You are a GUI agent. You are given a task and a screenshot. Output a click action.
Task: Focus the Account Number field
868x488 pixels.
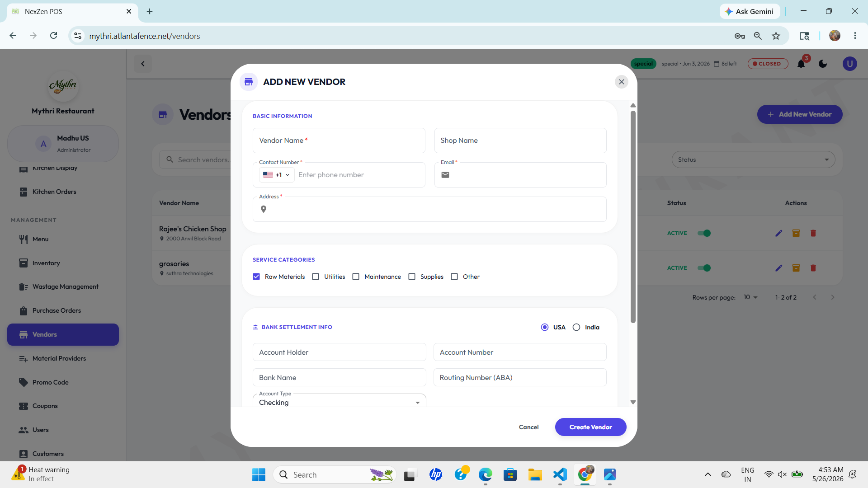tap(520, 352)
